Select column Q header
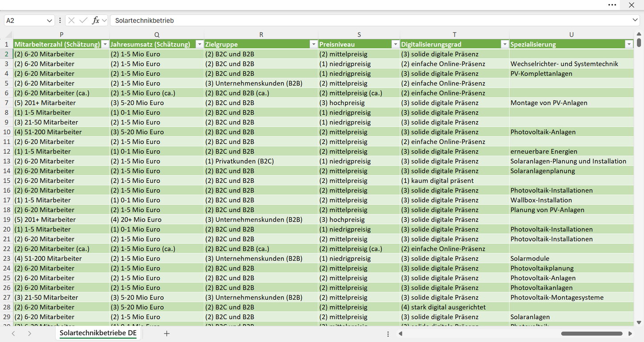This screenshot has width=644, height=342. click(157, 34)
